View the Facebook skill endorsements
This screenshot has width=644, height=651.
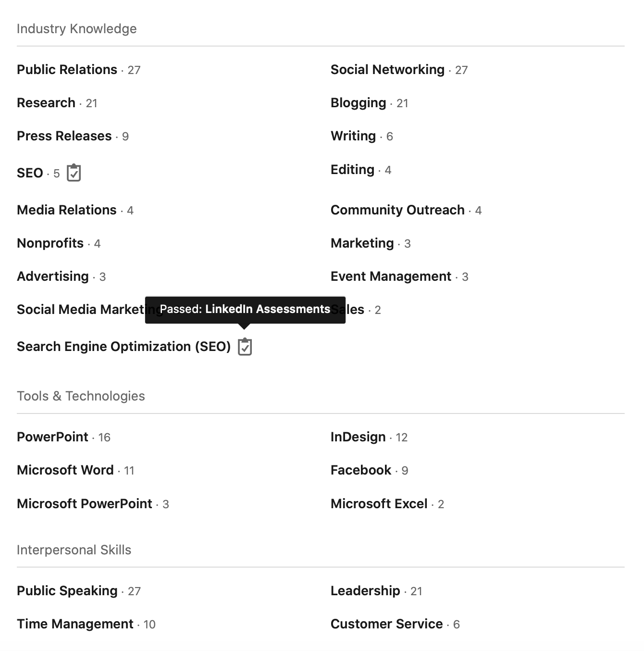click(361, 470)
